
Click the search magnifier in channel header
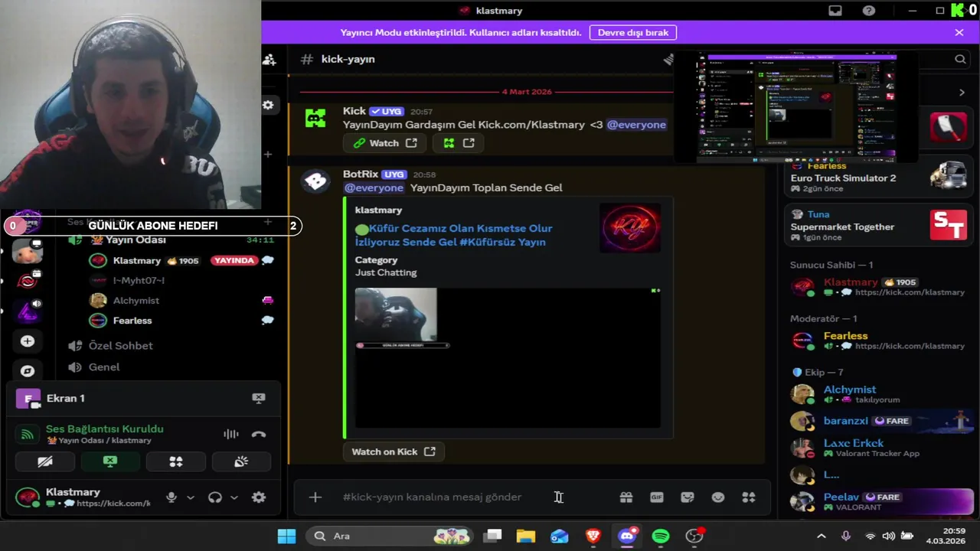coord(960,59)
